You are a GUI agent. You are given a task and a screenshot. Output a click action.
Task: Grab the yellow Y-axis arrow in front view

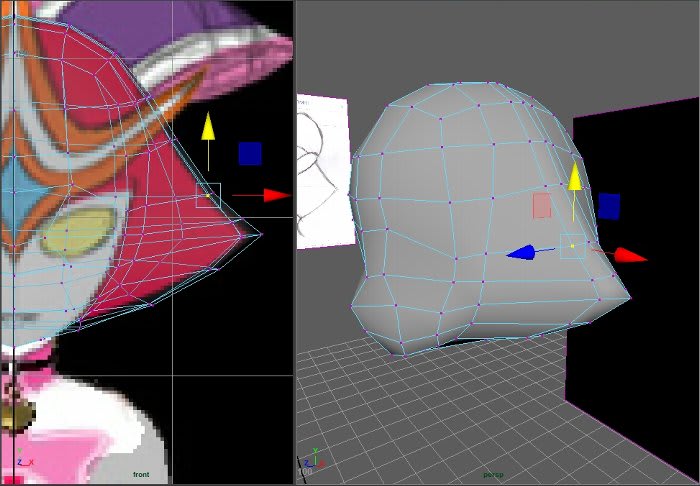coord(208,126)
